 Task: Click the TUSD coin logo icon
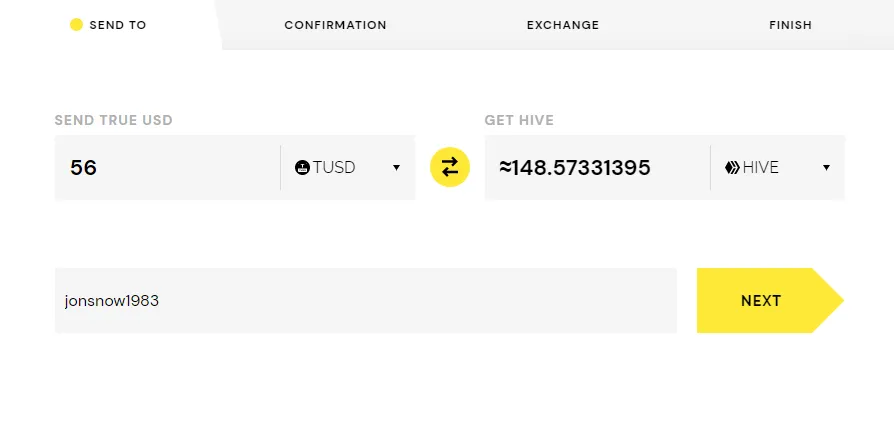302,168
